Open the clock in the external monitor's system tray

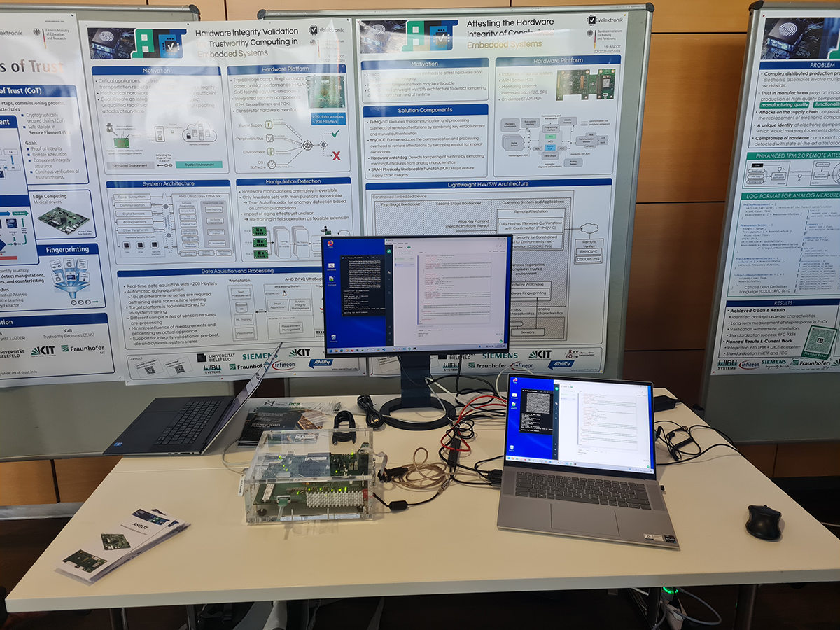point(500,346)
